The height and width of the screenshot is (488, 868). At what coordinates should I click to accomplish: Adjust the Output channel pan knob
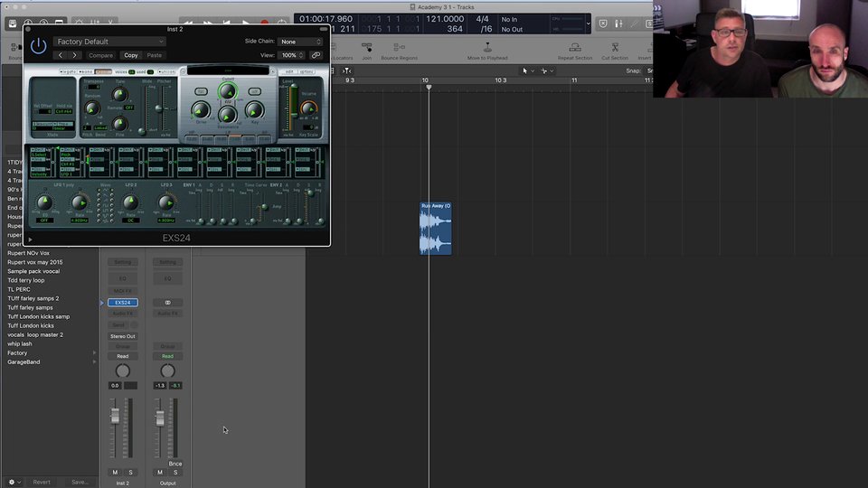(168, 371)
